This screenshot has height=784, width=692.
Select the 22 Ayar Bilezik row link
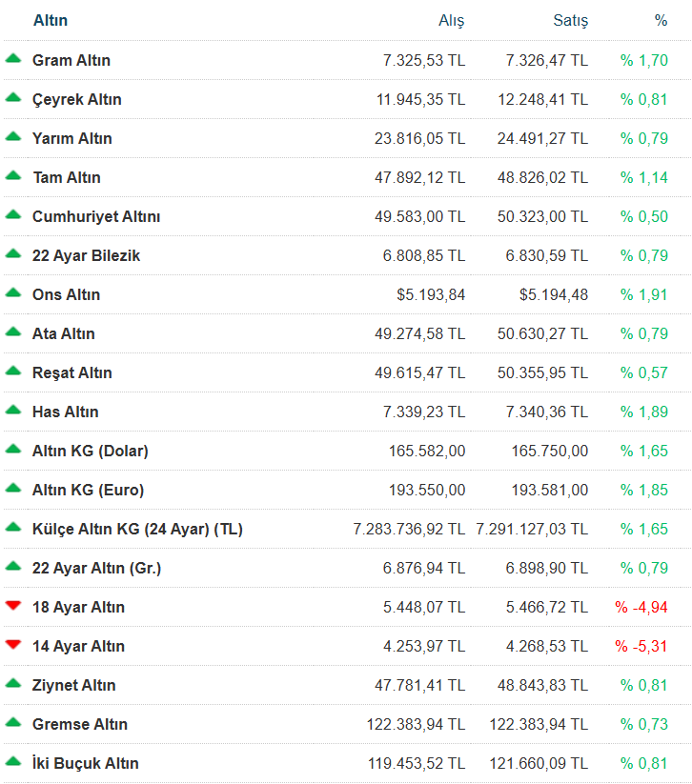[87, 255]
